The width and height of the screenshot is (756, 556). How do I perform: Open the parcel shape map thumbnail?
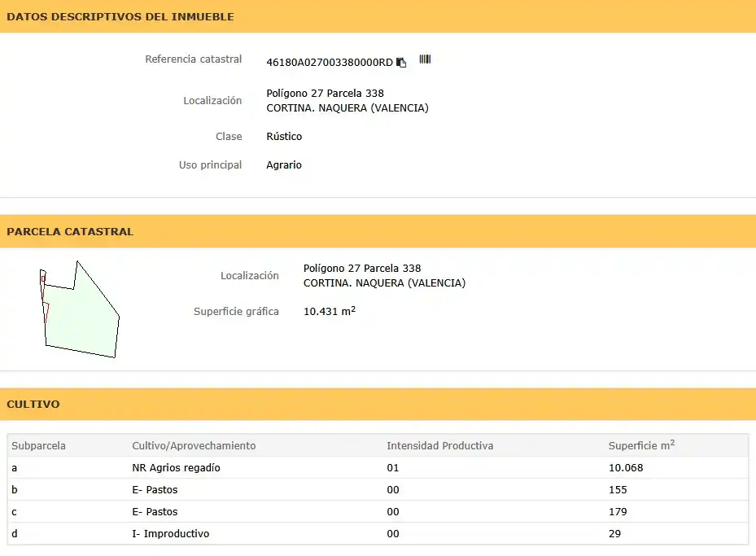click(80, 309)
